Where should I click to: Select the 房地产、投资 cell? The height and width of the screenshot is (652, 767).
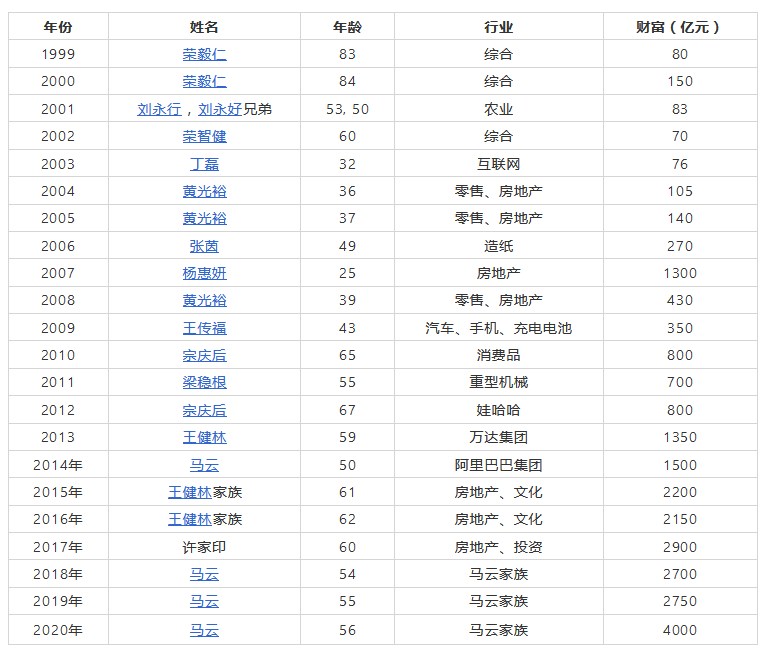pos(498,547)
